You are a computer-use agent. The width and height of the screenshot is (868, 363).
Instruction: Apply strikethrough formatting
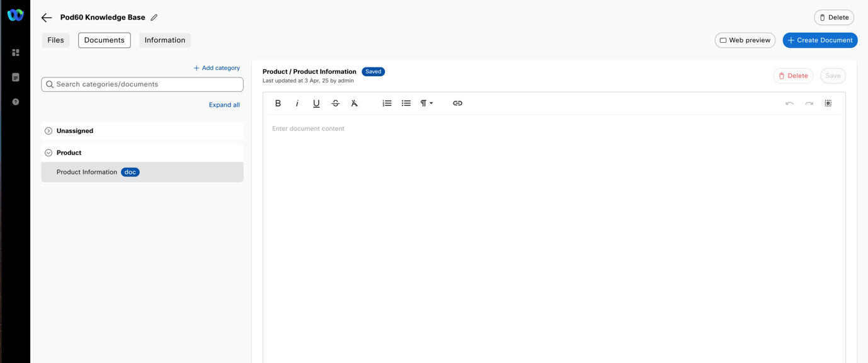click(x=336, y=103)
